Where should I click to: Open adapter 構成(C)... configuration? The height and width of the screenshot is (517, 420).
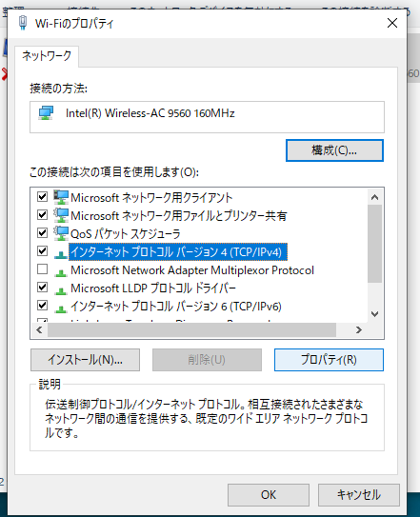[x=334, y=150]
